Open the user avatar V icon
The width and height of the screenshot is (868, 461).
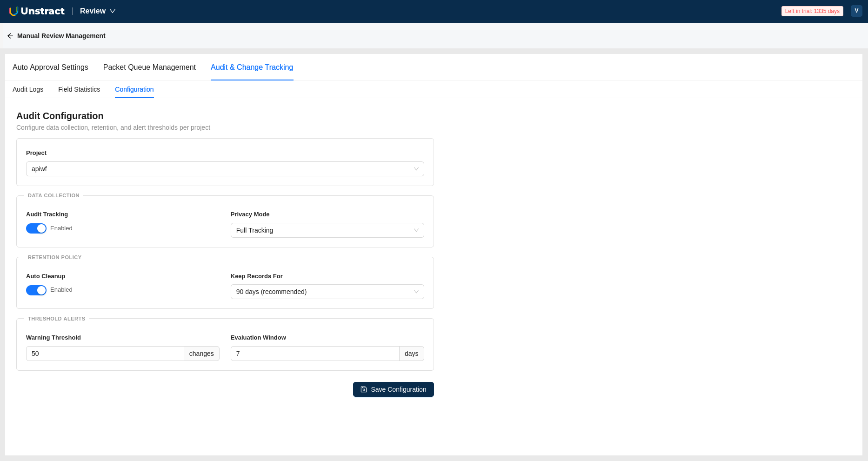[x=856, y=11]
